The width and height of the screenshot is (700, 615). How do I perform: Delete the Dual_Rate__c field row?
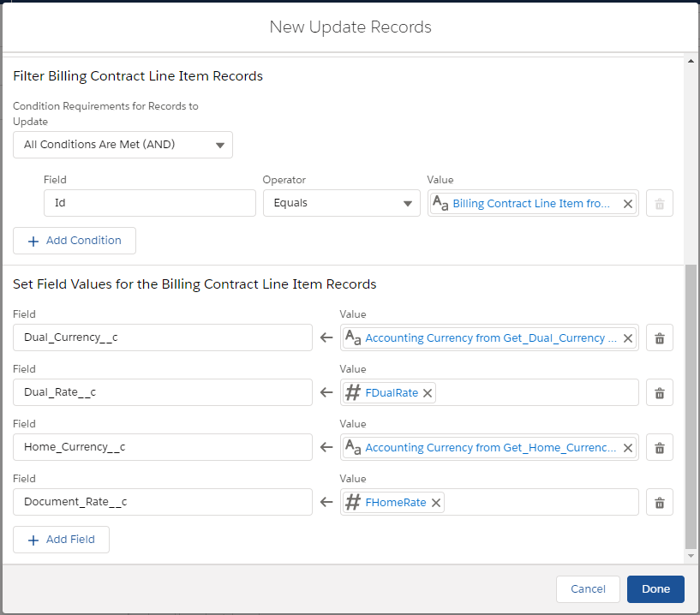coord(659,393)
